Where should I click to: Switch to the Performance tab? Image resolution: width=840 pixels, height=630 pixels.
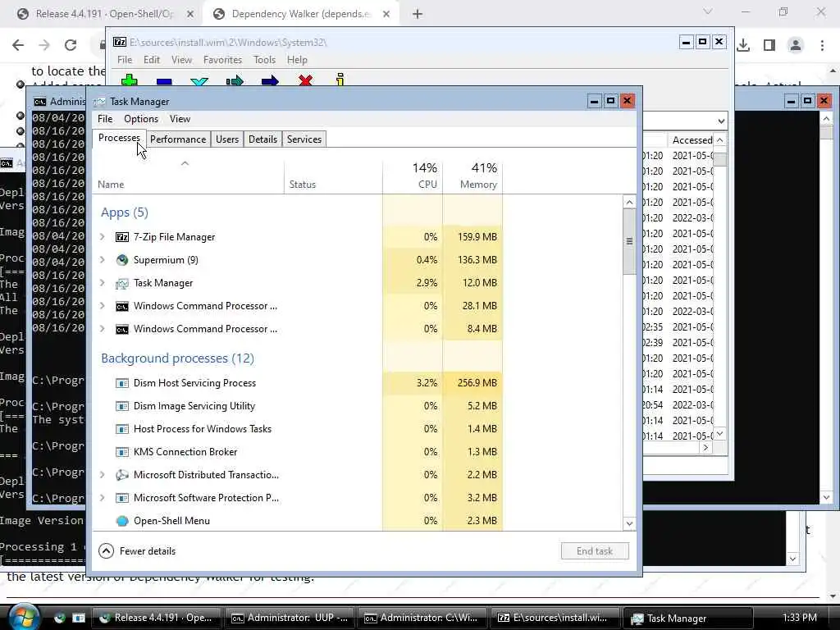tap(178, 139)
